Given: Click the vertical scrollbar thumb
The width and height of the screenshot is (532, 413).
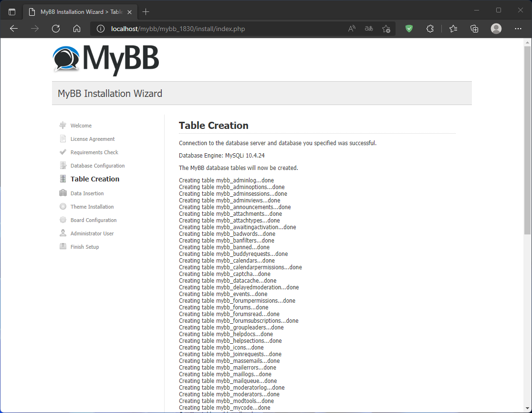Looking at the screenshot, I should (x=527, y=140).
